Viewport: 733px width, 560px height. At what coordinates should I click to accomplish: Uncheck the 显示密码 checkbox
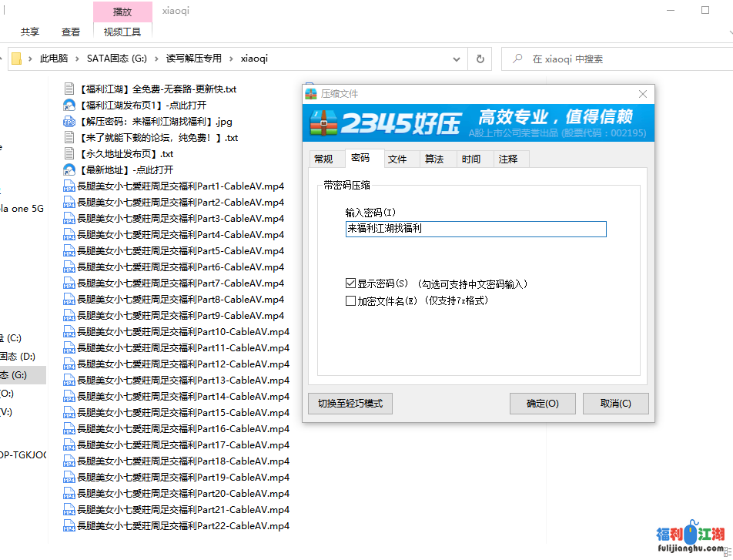coord(351,284)
